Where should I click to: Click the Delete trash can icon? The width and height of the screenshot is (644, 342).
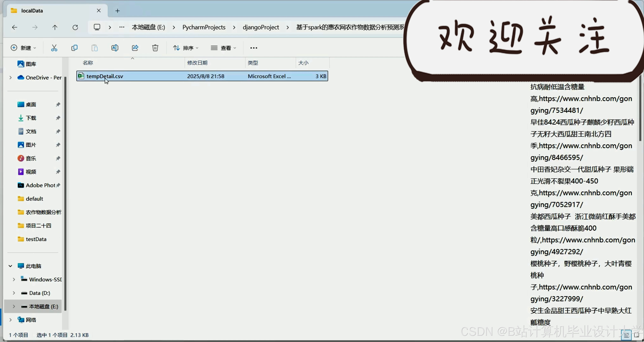coord(155,48)
